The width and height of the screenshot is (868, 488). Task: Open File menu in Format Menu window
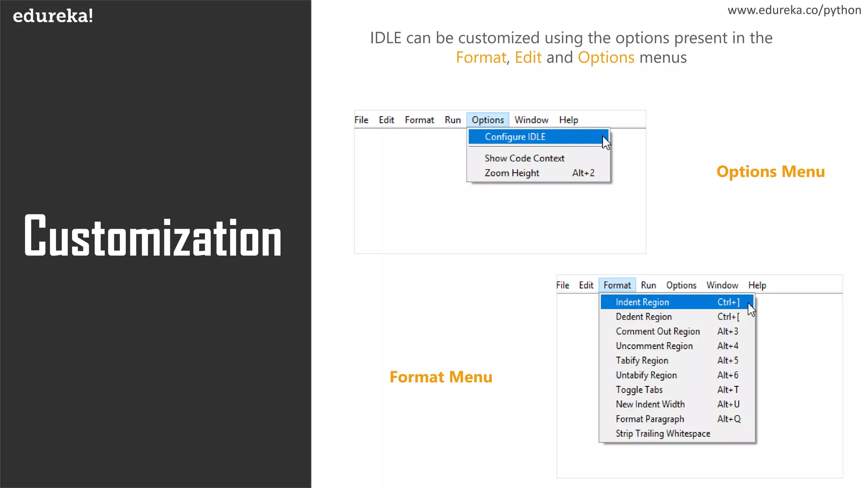[x=562, y=285]
